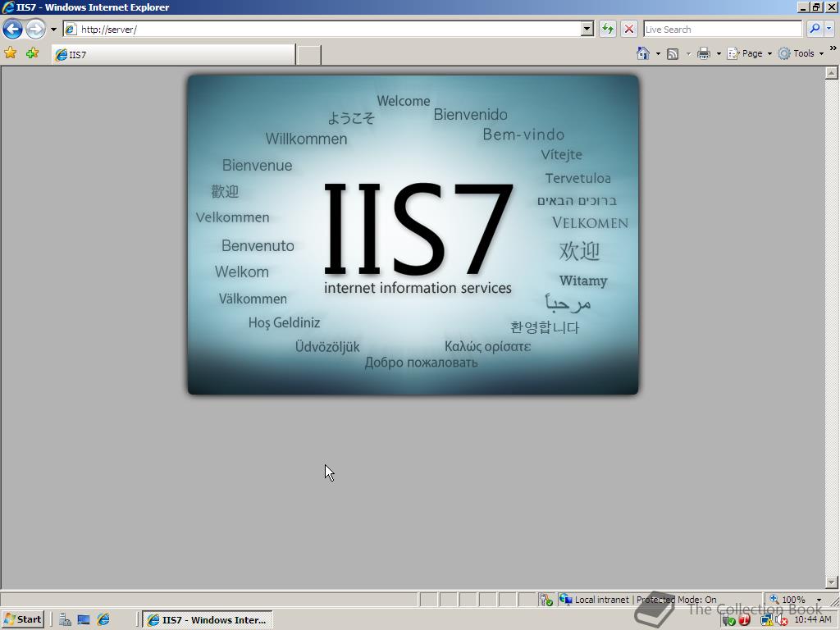Image resolution: width=840 pixels, height=630 pixels.
Task: Expand the Home button dropdown arrow
Action: coord(658,53)
